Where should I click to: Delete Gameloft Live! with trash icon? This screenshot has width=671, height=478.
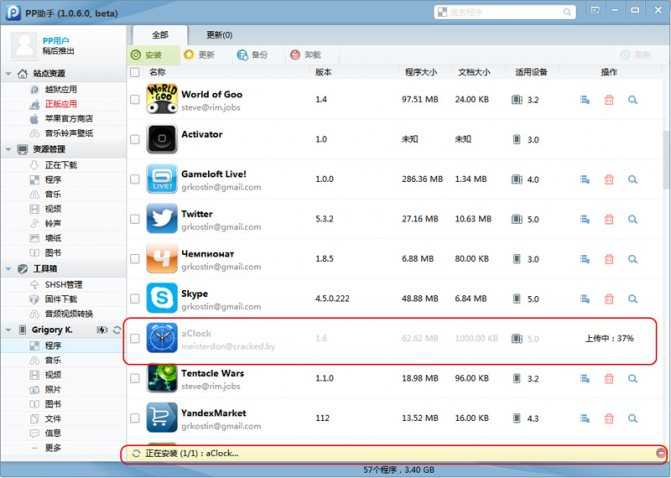(x=609, y=179)
